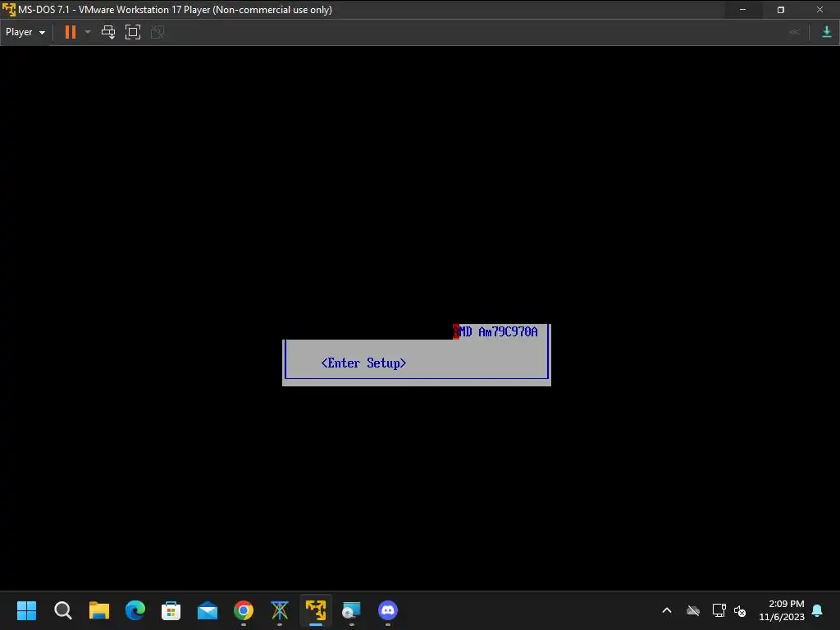The height and width of the screenshot is (630, 840).
Task: Open network status tray icon
Action: [x=719, y=610]
